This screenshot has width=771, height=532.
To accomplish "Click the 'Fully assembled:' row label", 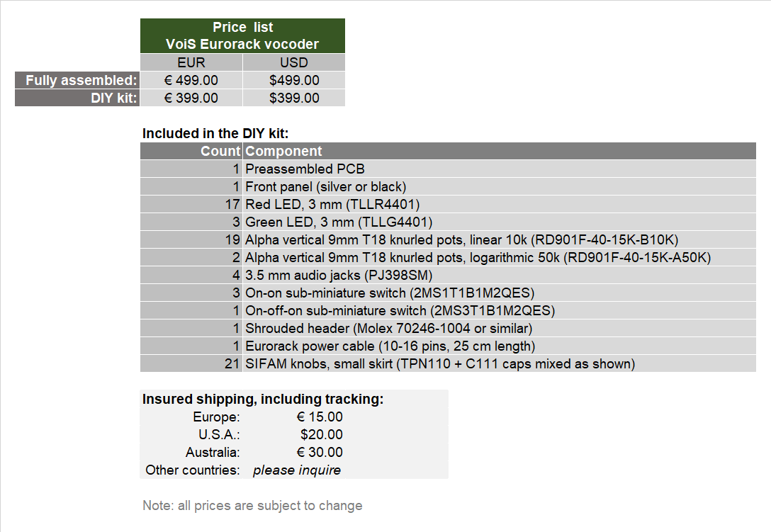I will 78,80.
